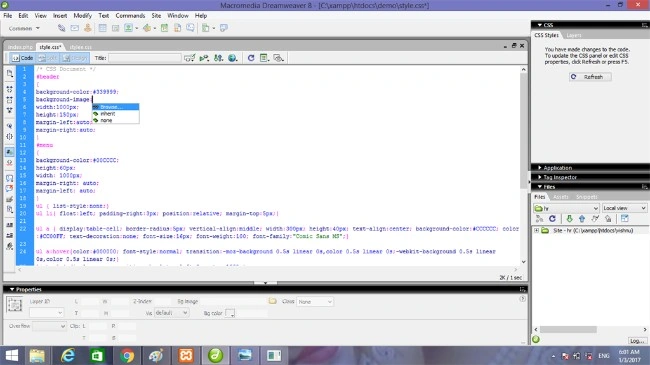The height and width of the screenshot is (365, 650).
Task: Open the Local view dropdown
Action: coord(624,208)
